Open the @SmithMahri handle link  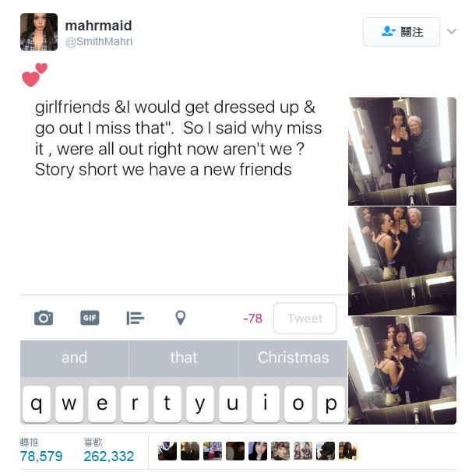click(99, 41)
